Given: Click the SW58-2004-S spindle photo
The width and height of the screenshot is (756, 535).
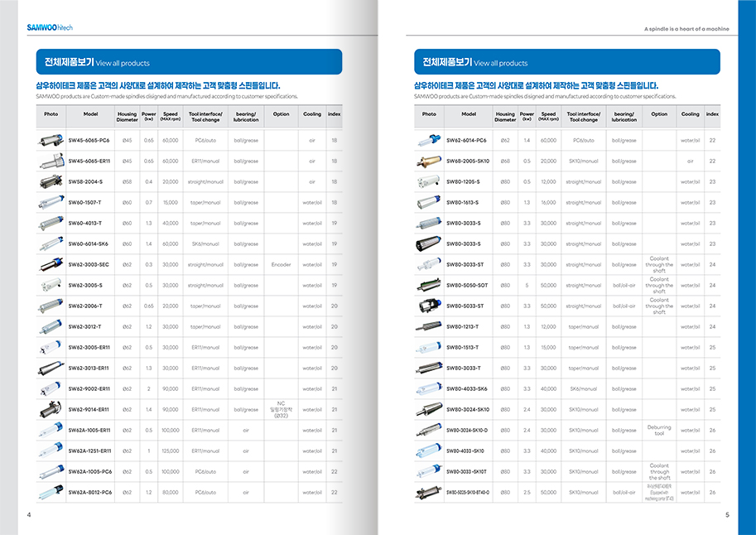Looking at the screenshot, I should [51, 181].
